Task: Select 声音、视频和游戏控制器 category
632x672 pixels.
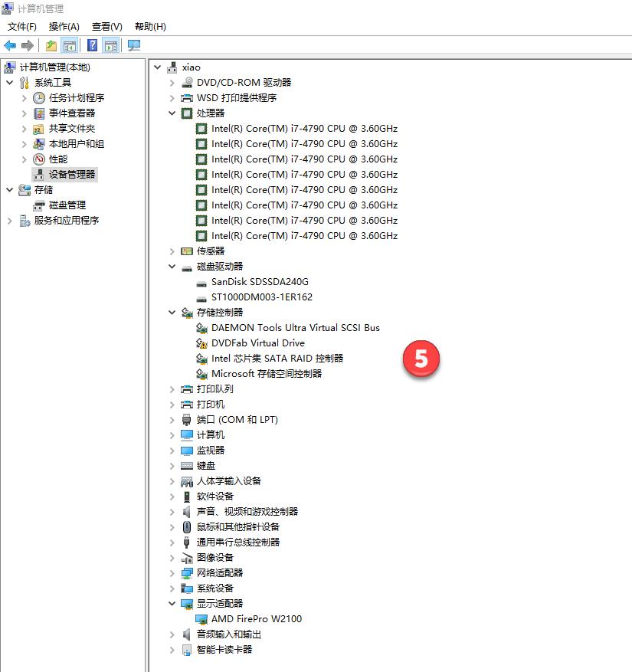Action: click(x=247, y=512)
